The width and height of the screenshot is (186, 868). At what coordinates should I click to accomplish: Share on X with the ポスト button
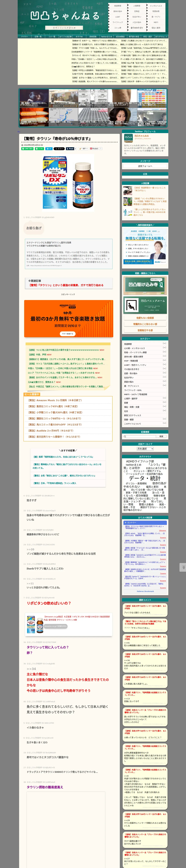click(59, 149)
